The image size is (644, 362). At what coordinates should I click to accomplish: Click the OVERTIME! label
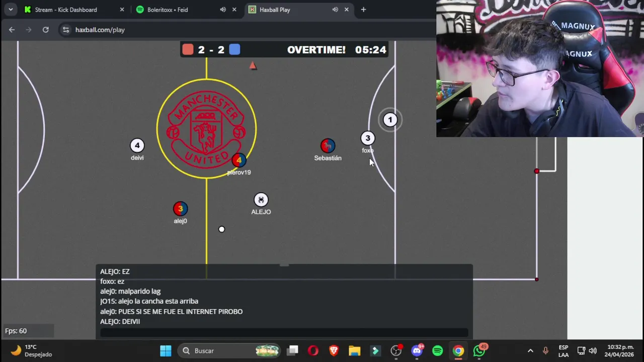316,50
